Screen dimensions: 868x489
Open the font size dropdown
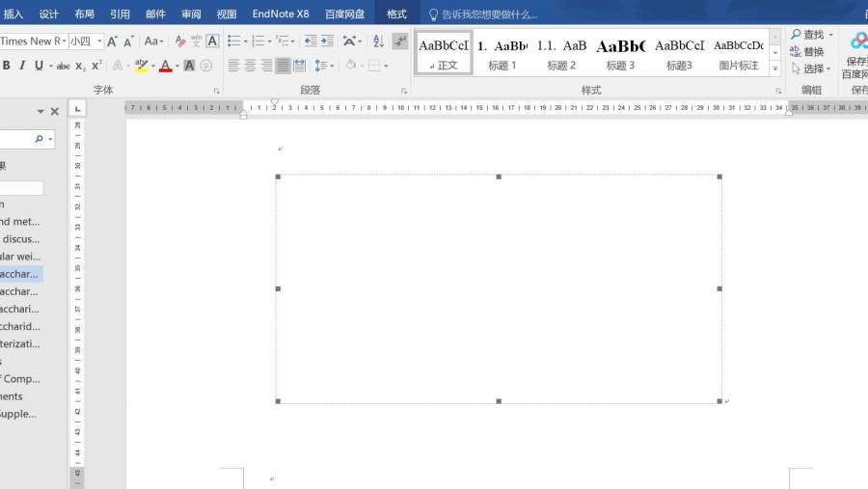tap(99, 41)
